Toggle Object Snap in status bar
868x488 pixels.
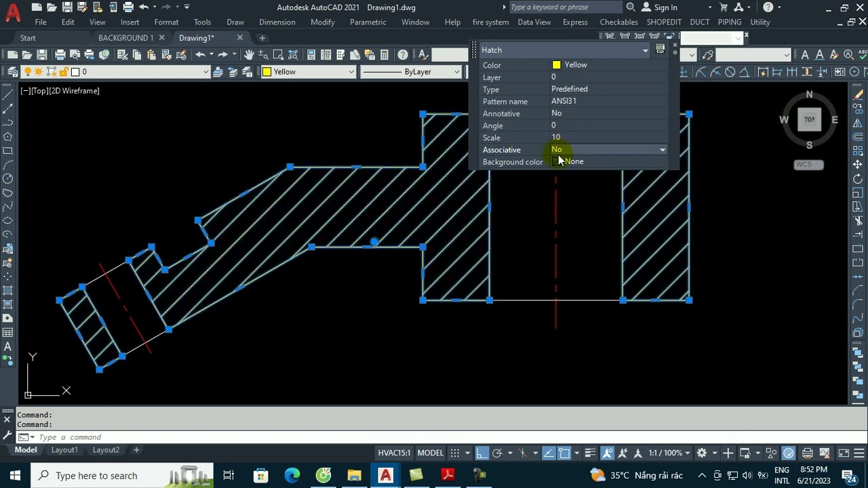[564, 453]
